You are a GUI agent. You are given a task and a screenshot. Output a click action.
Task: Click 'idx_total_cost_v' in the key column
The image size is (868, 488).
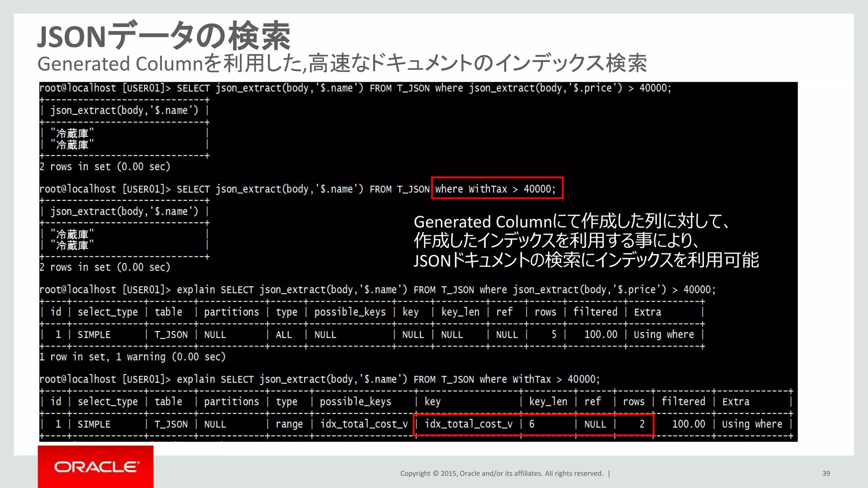tap(468, 424)
